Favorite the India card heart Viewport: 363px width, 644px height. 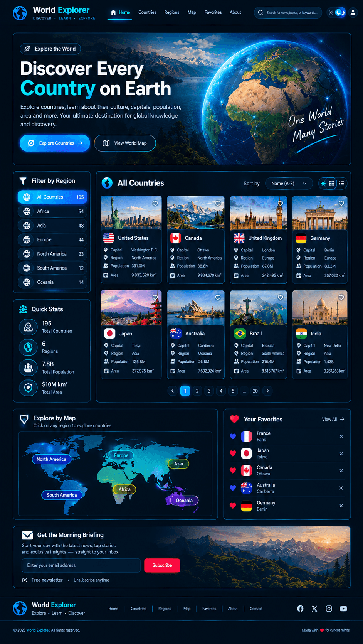click(x=341, y=297)
